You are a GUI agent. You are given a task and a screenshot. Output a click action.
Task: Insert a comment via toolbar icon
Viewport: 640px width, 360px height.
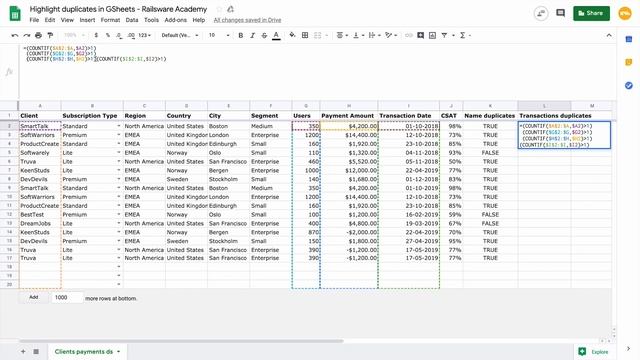tap(420, 36)
